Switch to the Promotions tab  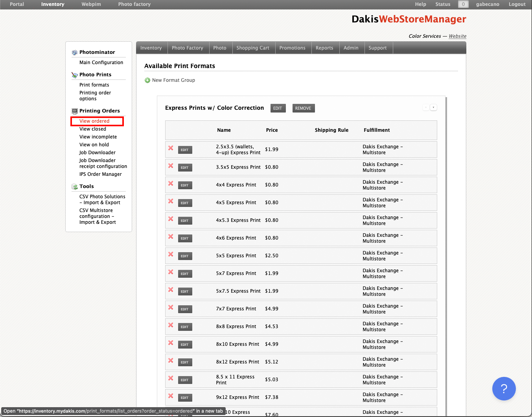pyautogui.click(x=292, y=48)
